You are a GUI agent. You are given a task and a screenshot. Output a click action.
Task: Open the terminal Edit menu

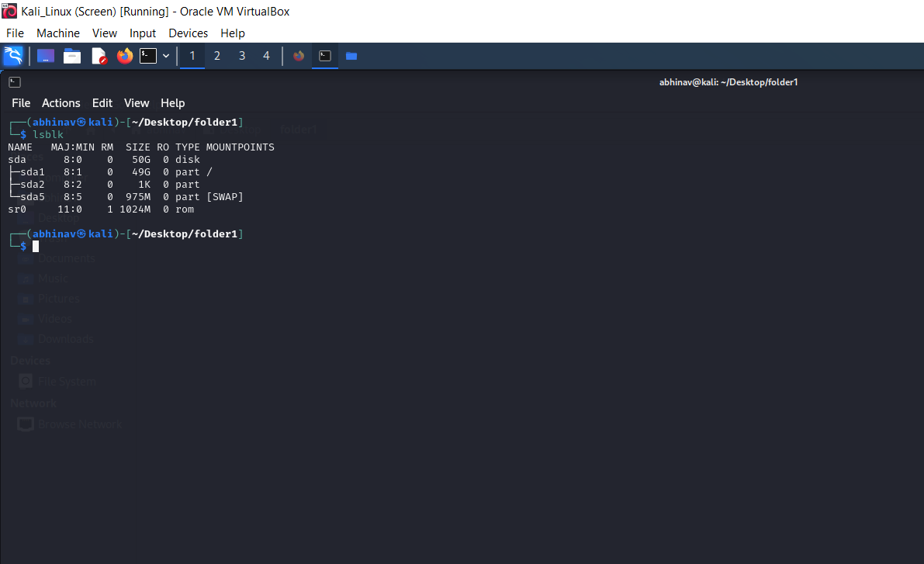coord(102,103)
